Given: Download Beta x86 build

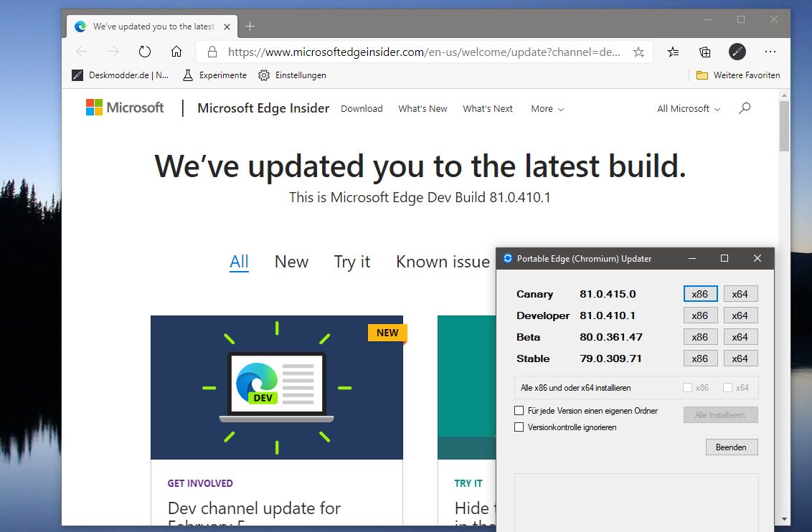Looking at the screenshot, I should [700, 337].
